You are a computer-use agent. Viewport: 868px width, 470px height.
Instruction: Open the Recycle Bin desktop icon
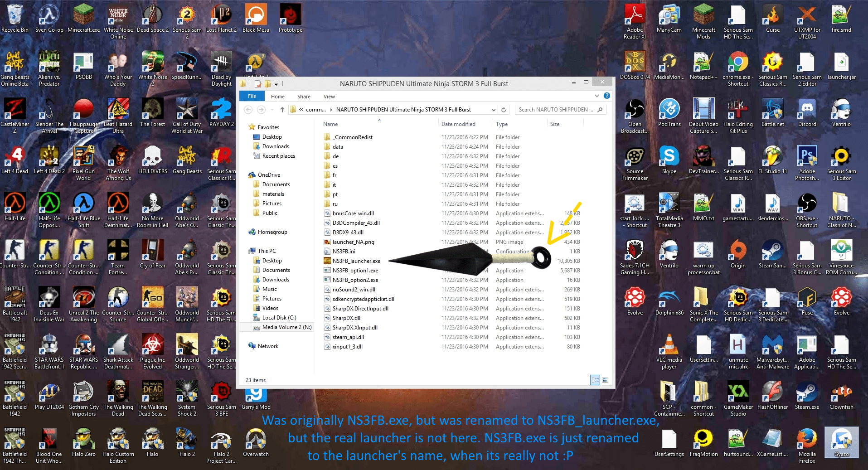(x=15, y=18)
